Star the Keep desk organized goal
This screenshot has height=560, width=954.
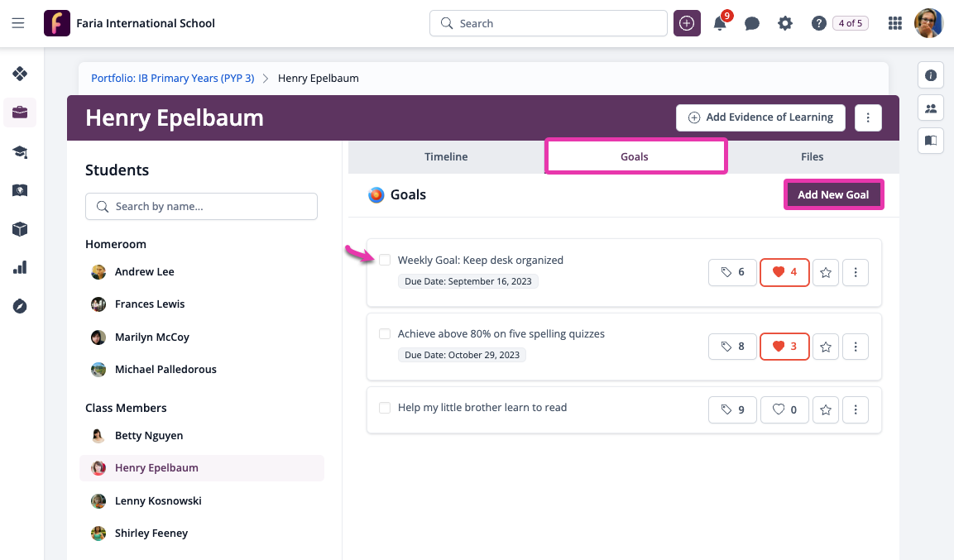click(x=826, y=272)
